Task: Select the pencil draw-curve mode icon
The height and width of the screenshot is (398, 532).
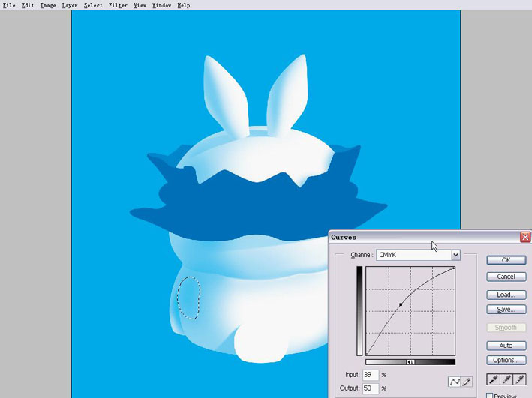Action: 467,382
